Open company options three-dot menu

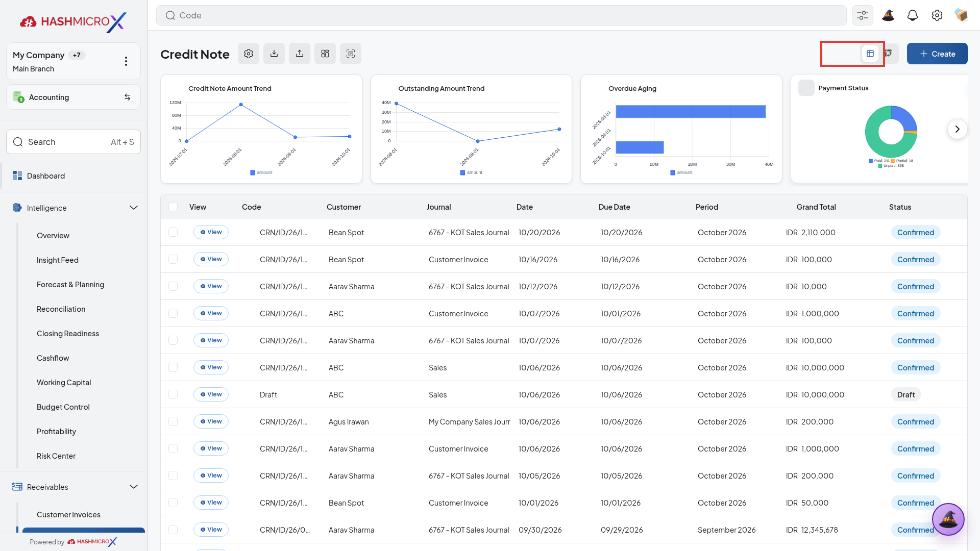click(x=126, y=61)
